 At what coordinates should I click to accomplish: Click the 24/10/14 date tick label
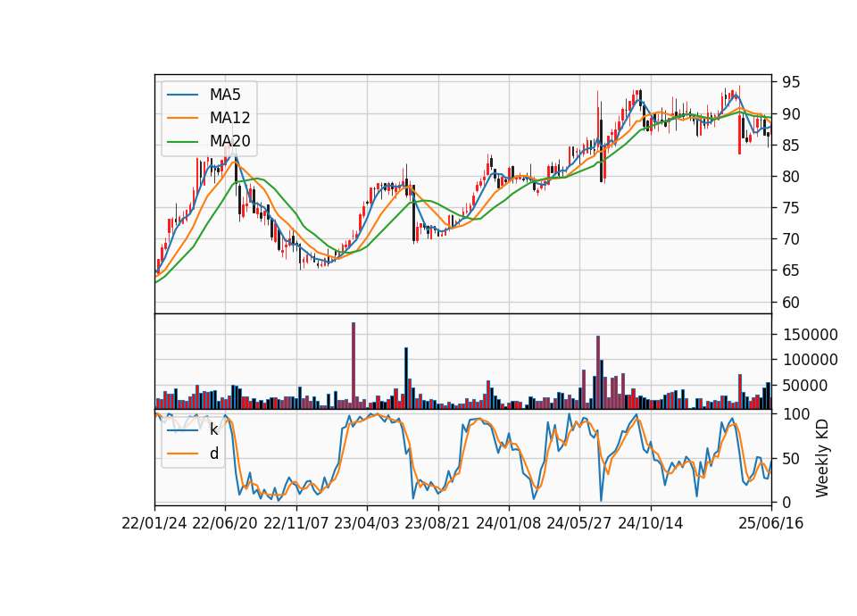651,523
